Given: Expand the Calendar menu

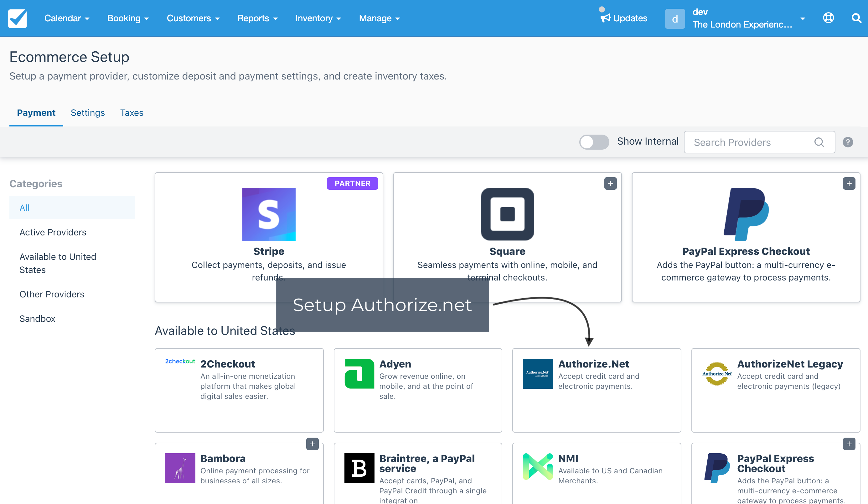Looking at the screenshot, I should click(x=67, y=18).
